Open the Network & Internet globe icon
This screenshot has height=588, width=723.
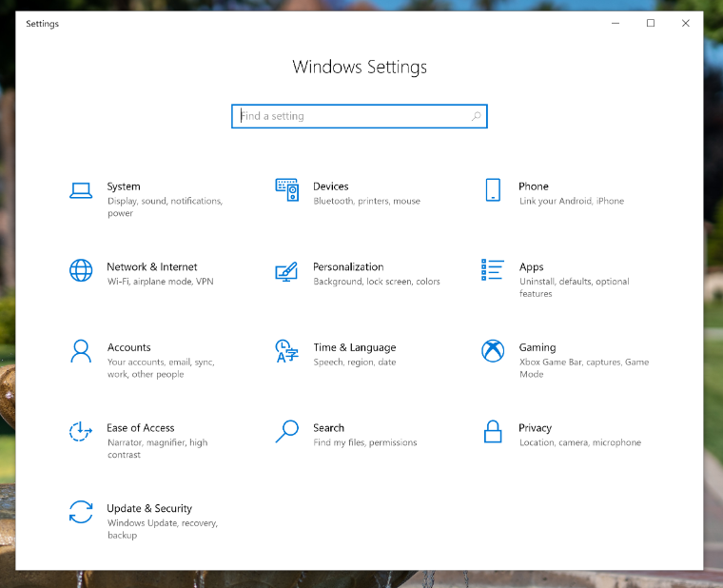[x=81, y=270]
